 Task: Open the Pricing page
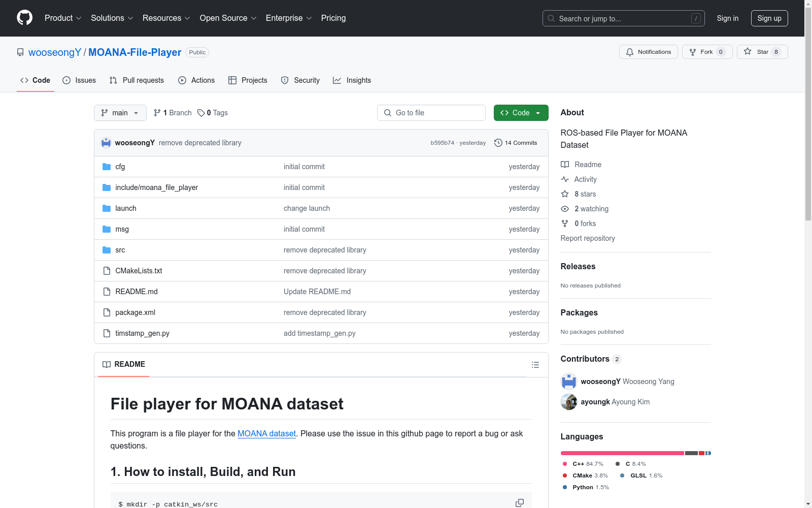(x=333, y=18)
